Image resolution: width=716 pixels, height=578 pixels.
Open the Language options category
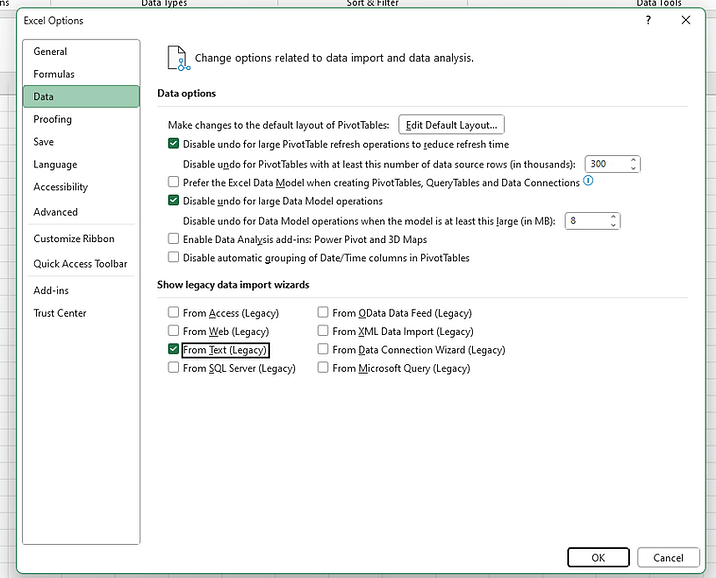81,164
